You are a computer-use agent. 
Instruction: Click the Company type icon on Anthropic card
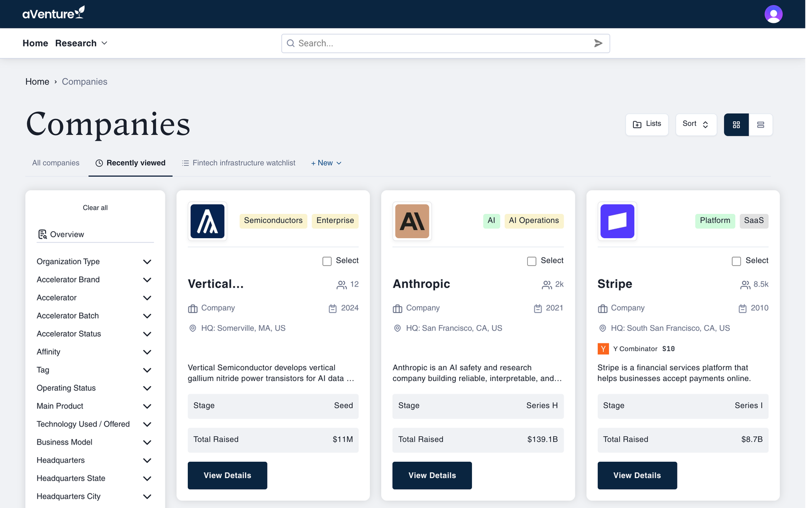point(397,308)
